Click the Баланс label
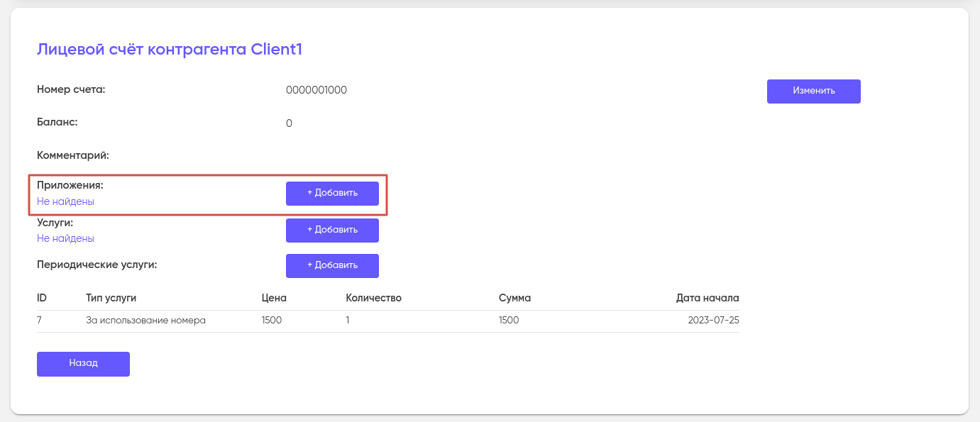Image resolution: width=980 pixels, height=422 pixels. pyautogui.click(x=57, y=121)
